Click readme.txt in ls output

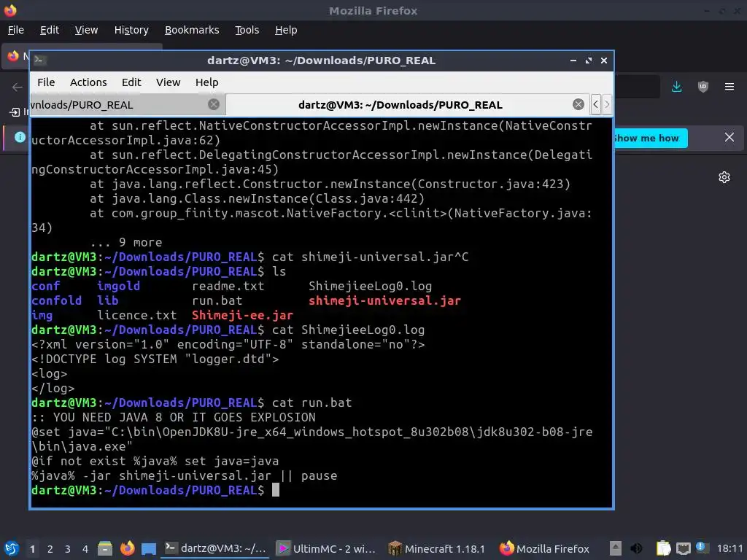228,286
